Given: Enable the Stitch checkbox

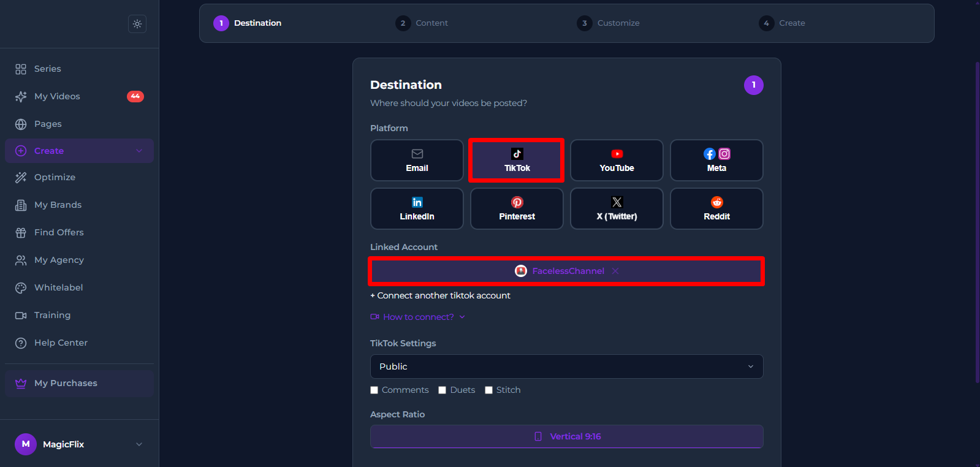Looking at the screenshot, I should point(489,390).
